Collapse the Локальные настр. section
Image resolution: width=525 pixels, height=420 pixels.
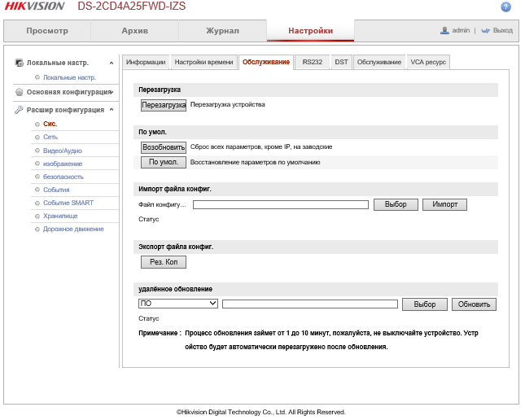111,63
